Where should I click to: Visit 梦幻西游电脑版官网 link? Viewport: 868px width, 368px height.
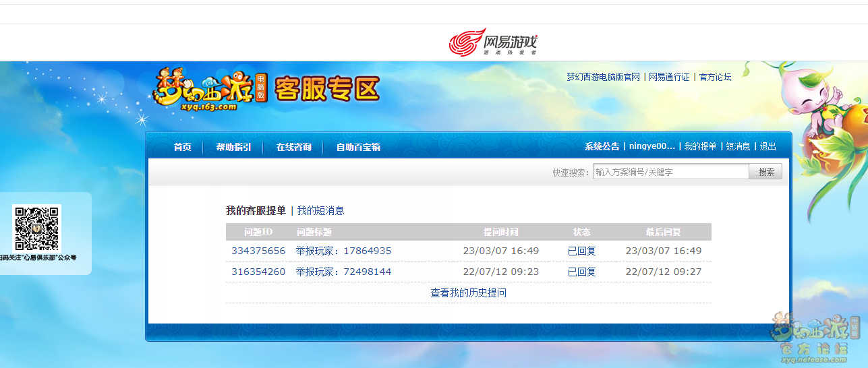tap(603, 77)
